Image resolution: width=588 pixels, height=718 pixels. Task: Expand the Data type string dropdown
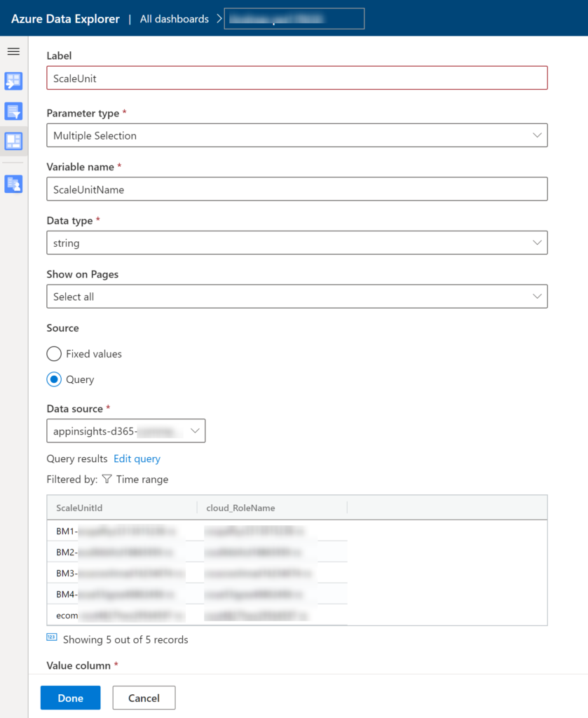tap(297, 243)
